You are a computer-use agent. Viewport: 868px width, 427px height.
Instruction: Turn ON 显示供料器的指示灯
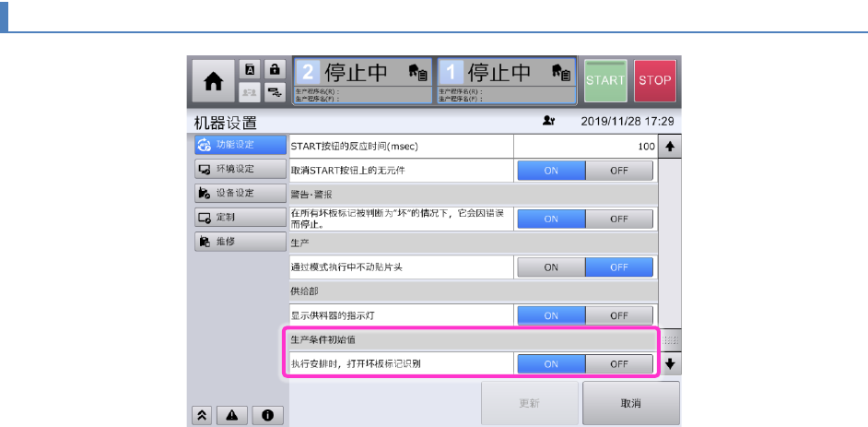click(551, 315)
